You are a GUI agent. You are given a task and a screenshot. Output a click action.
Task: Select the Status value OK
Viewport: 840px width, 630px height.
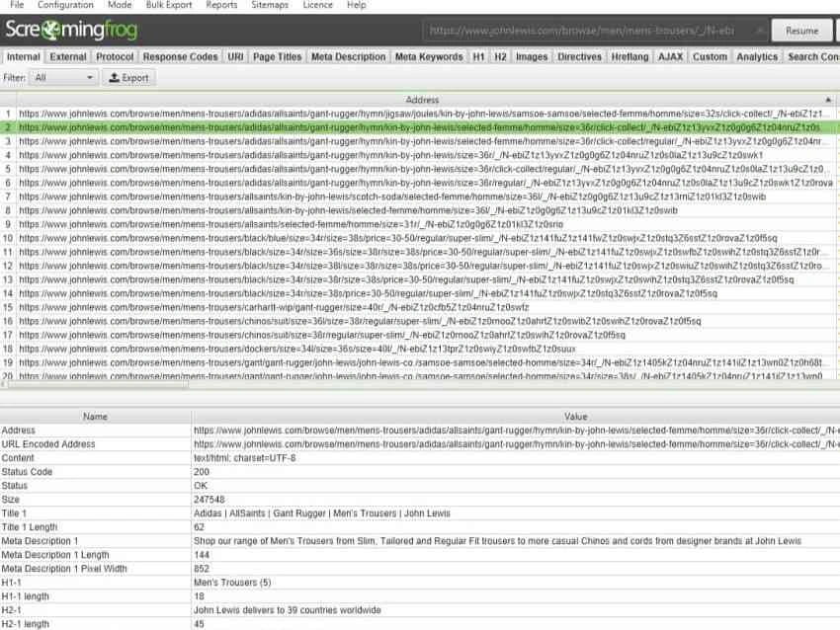201,486
